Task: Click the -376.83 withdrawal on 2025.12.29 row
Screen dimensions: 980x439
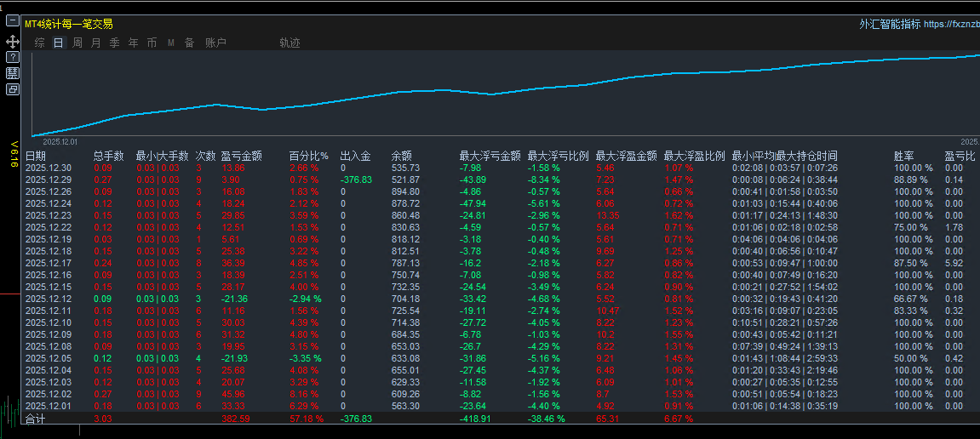Action: [x=356, y=180]
